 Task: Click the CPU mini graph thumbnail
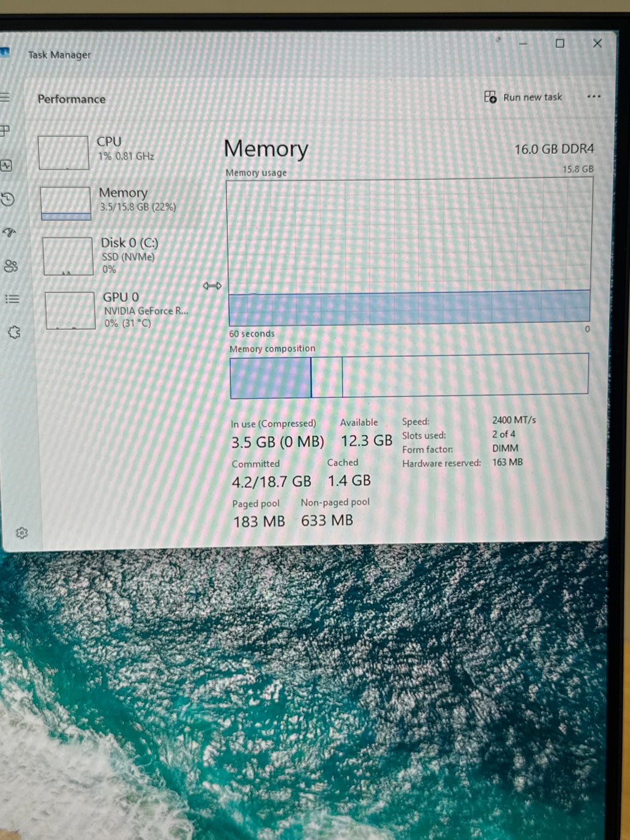point(63,153)
